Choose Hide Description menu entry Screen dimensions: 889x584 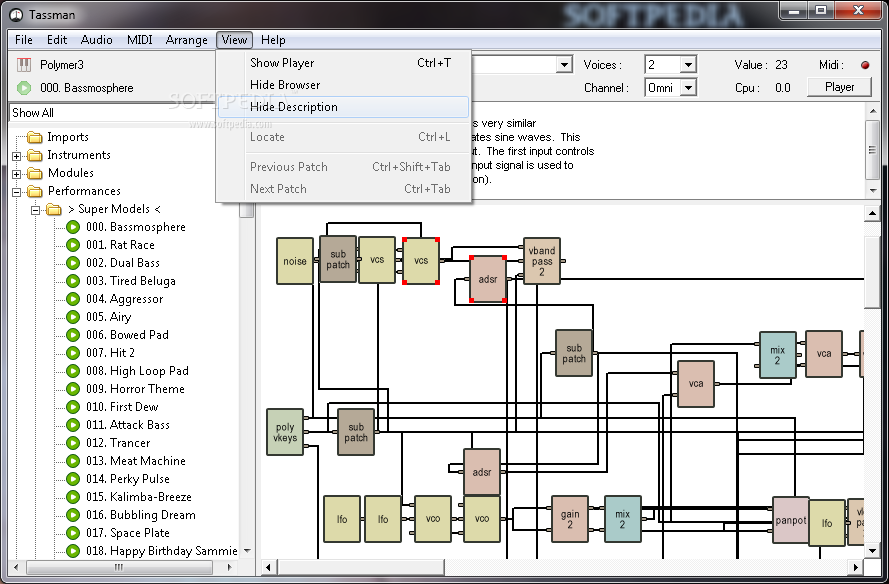[x=344, y=107]
